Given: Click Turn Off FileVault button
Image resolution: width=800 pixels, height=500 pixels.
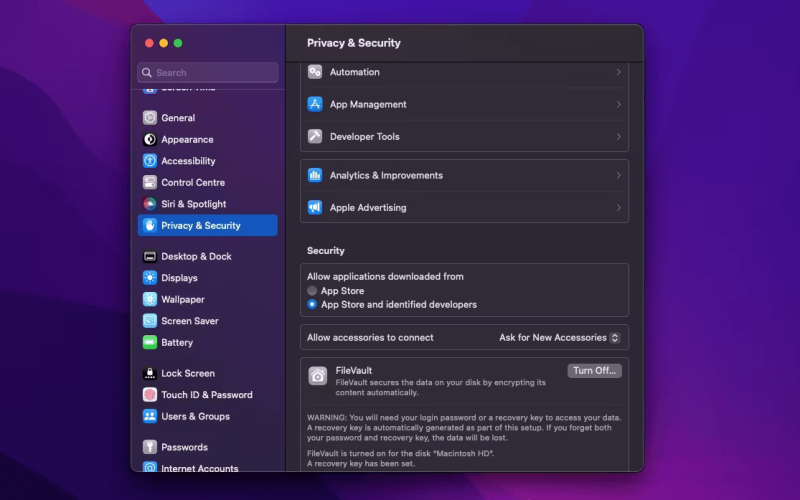Looking at the screenshot, I should [594, 370].
